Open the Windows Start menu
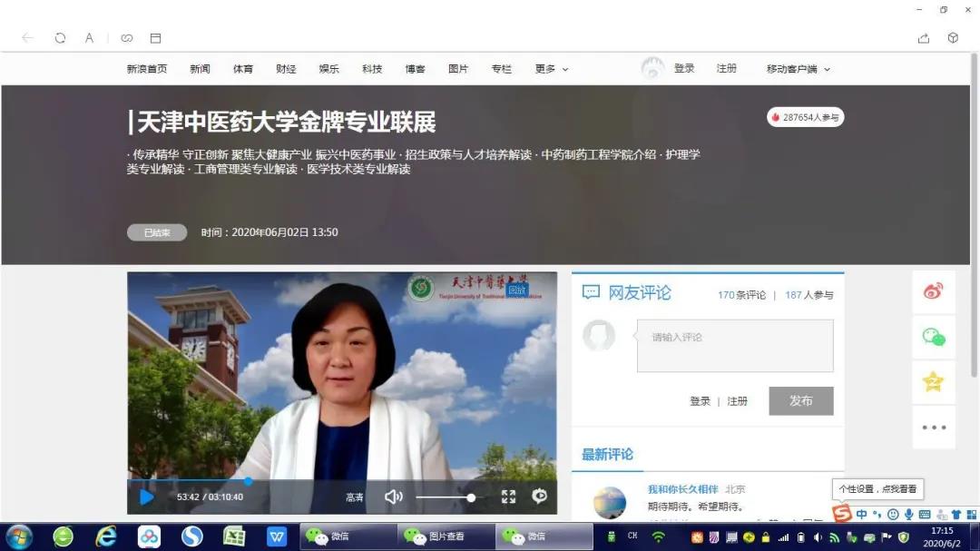 pos(19,536)
